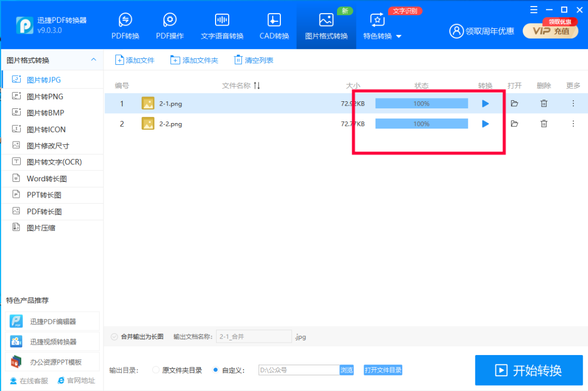Start conversion of 2-2.png play icon
The height and width of the screenshot is (391, 588).
click(x=485, y=124)
